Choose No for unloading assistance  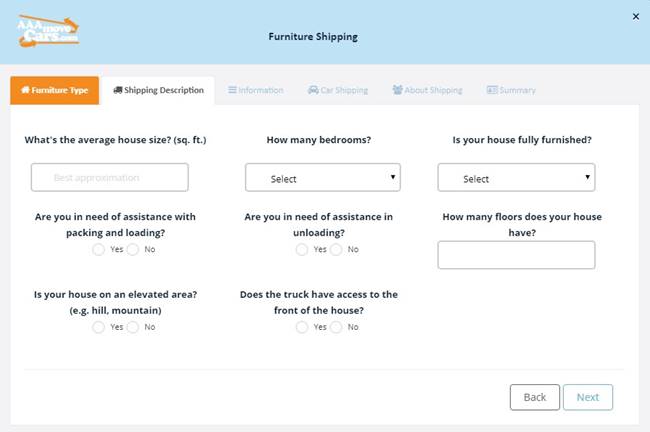337,249
